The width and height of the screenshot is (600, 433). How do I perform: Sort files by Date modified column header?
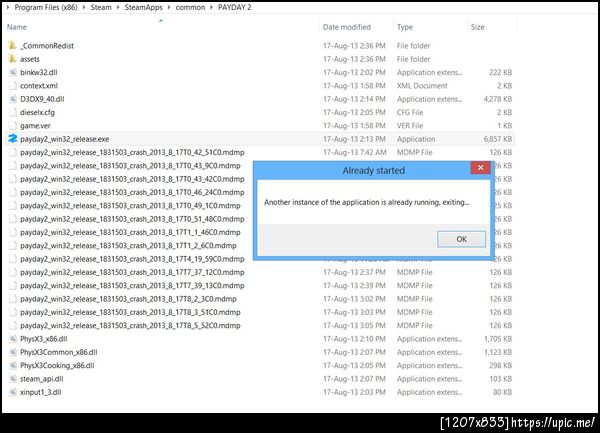(x=347, y=27)
